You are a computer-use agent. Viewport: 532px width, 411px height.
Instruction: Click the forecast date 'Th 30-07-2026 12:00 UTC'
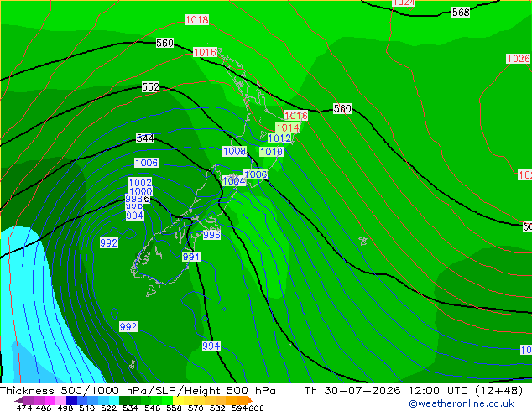[388, 391]
